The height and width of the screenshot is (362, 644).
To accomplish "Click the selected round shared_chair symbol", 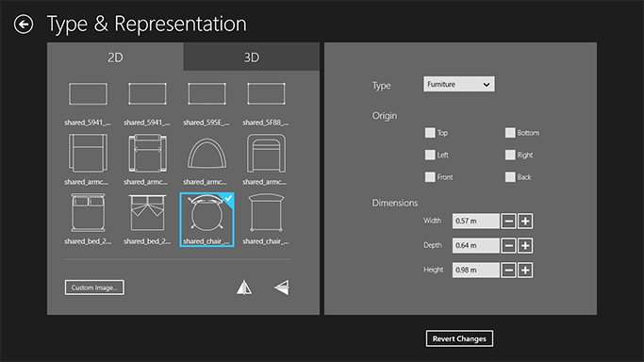I will coord(206,219).
